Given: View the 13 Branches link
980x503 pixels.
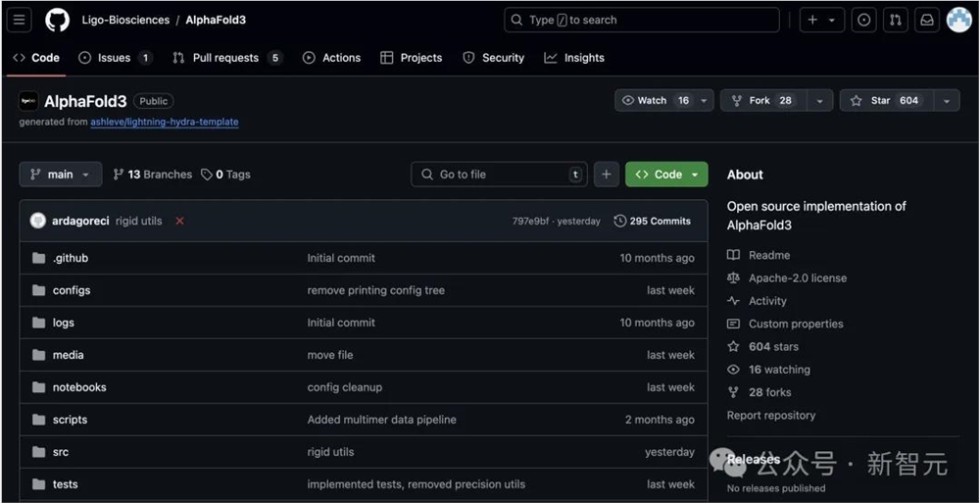Looking at the screenshot, I should coord(153,175).
